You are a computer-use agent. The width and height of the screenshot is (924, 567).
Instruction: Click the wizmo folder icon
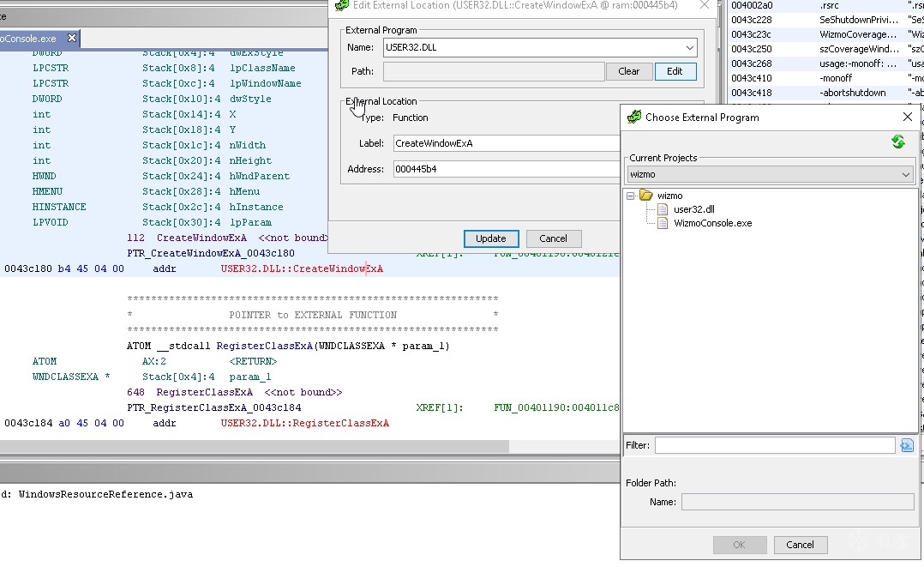click(646, 196)
